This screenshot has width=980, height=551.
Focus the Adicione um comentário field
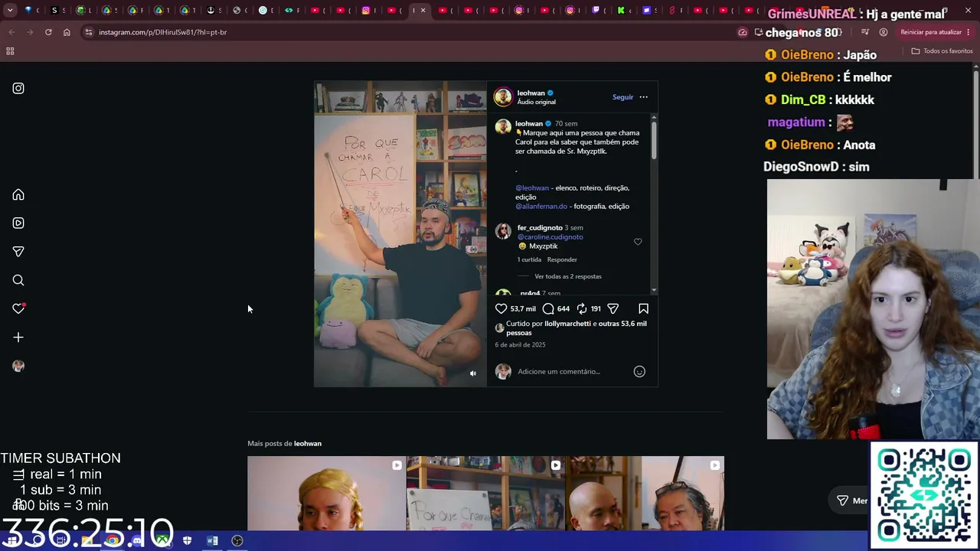click(573, 372)
